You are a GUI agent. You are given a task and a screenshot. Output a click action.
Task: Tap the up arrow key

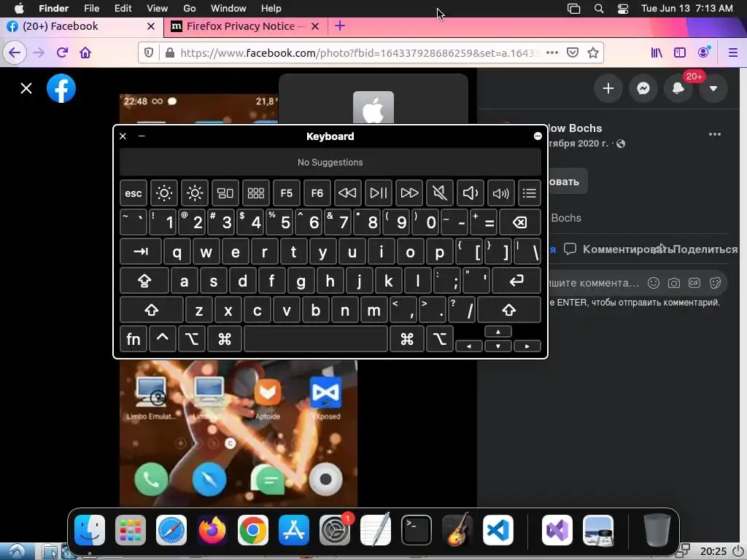pyautogui.click(x=498, y=332)
